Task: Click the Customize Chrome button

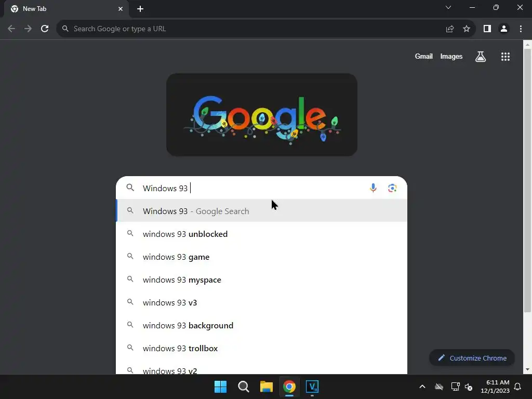Action: 472,358
